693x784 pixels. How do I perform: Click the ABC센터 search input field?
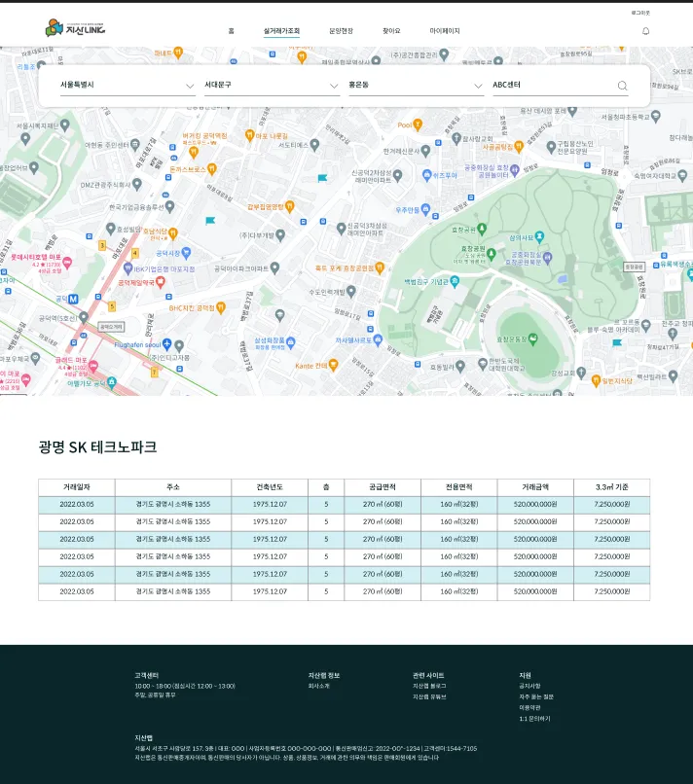[x=550, y=86]
